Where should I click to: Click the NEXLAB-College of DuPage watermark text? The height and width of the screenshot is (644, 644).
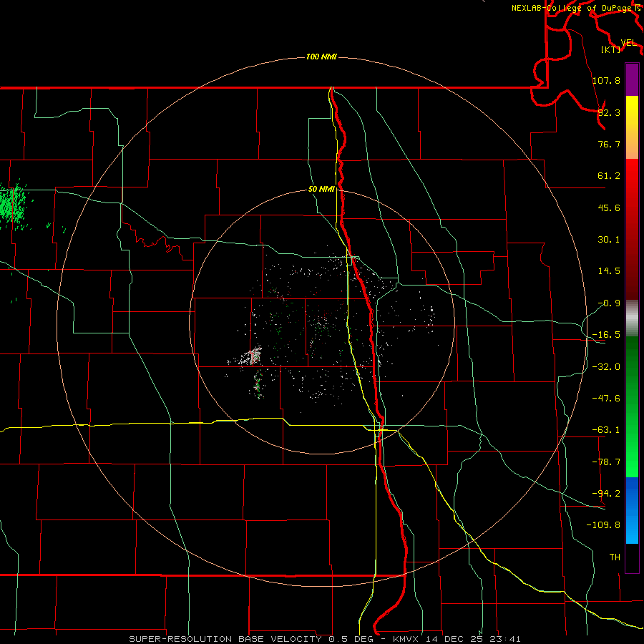click(575, 8)
